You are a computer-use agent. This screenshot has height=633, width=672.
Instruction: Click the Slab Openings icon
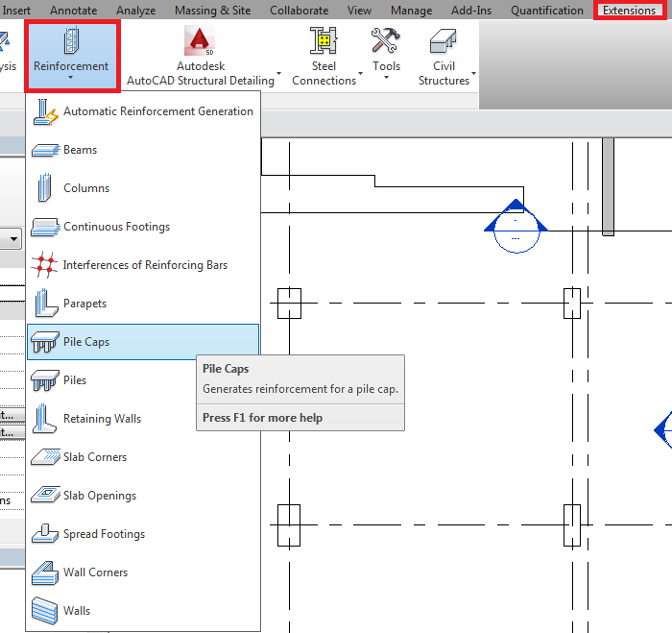coord(45,495)
